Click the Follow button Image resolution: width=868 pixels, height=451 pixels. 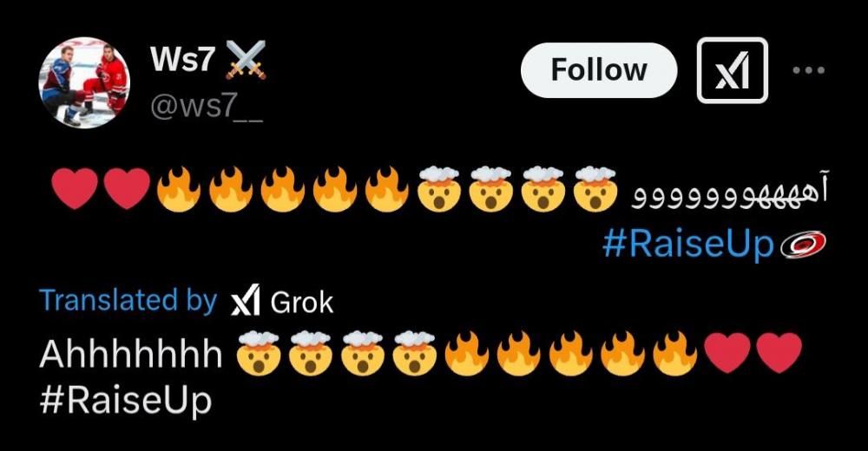[x=598, y=70]
